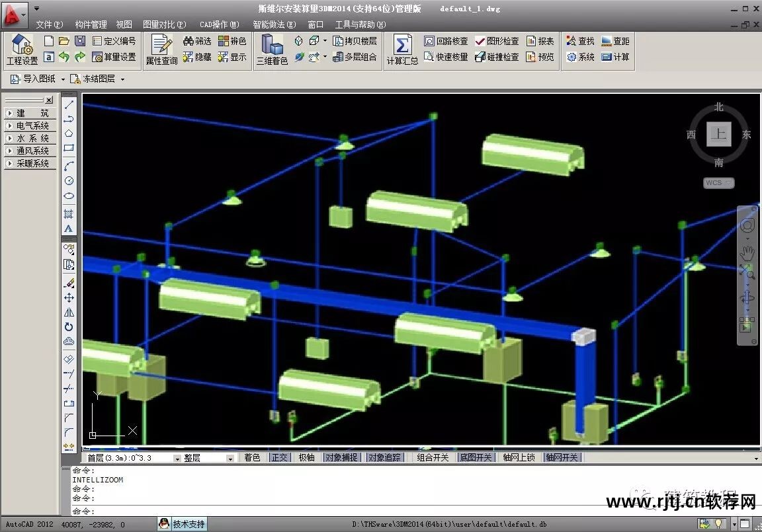The width and height of the screenshot is (762, 532).
Task: Click 算量设置 button
Action: tap(114, 57)
